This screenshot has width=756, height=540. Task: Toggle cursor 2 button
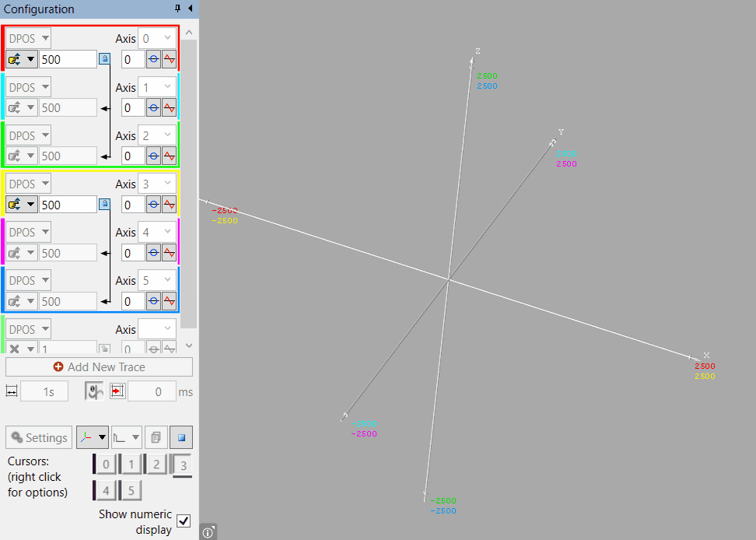click(x=155, y=465)
